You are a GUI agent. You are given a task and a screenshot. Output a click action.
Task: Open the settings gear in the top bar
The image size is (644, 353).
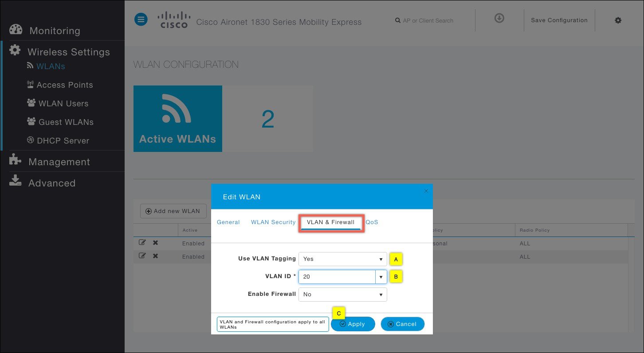pos(618,20)
